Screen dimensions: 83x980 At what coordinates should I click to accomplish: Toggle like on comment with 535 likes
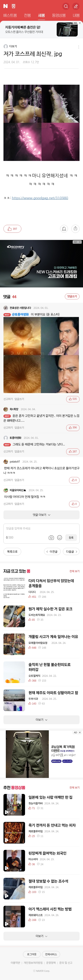click(72, 399)
